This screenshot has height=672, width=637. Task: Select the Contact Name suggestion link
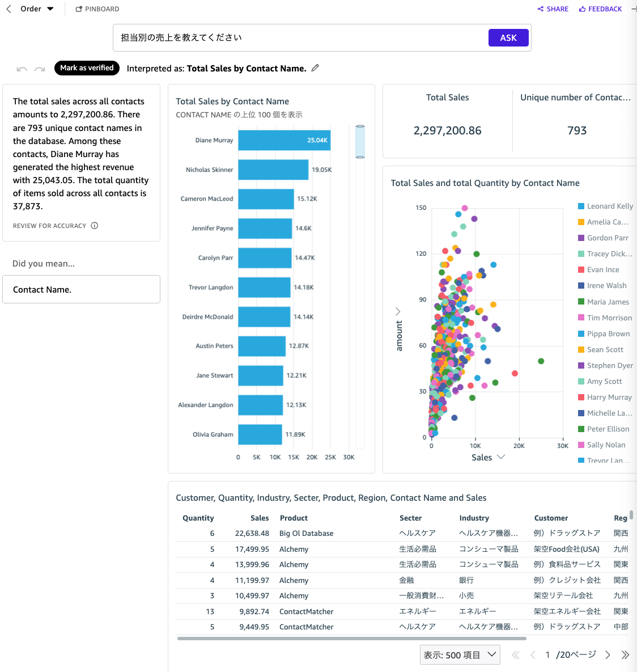pos(42,289)
